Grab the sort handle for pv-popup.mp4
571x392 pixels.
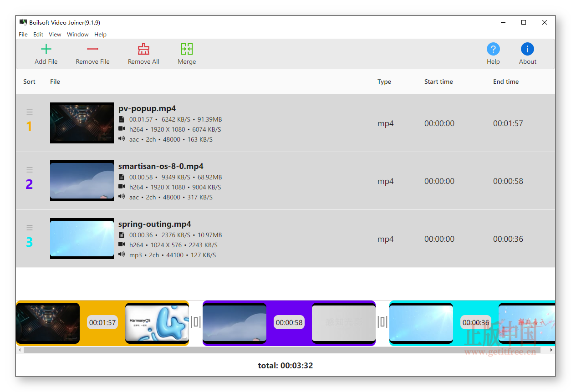[30, 112]
